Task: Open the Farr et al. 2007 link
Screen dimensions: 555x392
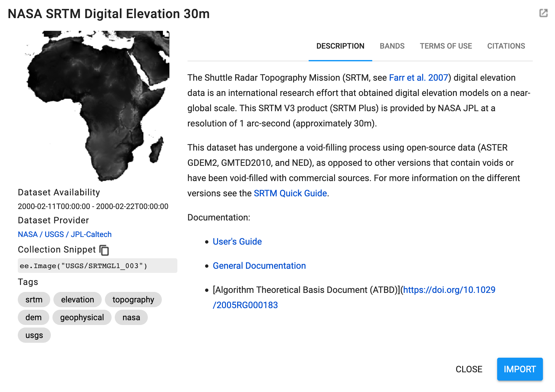Action: pyautogui.click(x=418, y=78)
